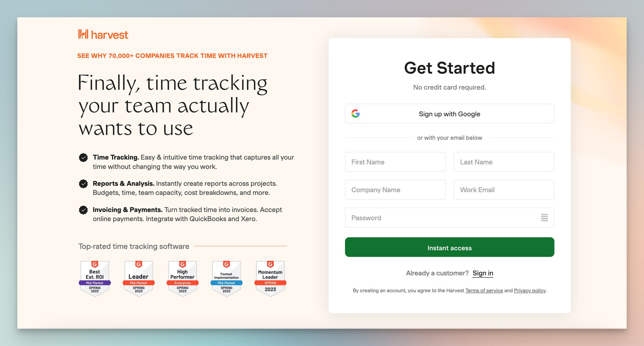Screen dimensions: 644x346
Task: Click into the First Name field
Action: (395, 162)
